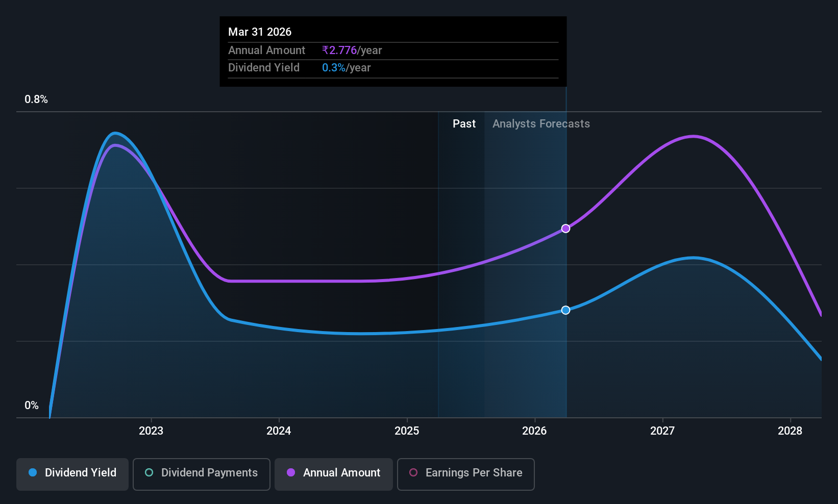Toggle the Earnings Per Share legend button
The width and height of the screenshot is (838, 504).
click(466, 474)
